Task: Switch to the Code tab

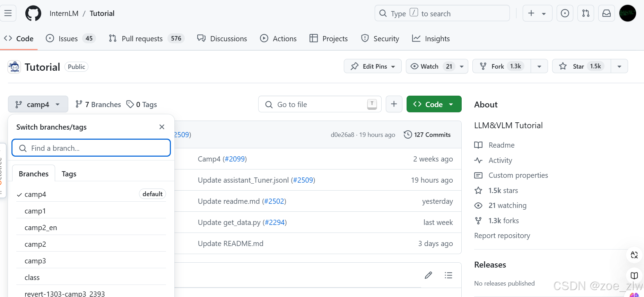Action: tap(19, 38)
